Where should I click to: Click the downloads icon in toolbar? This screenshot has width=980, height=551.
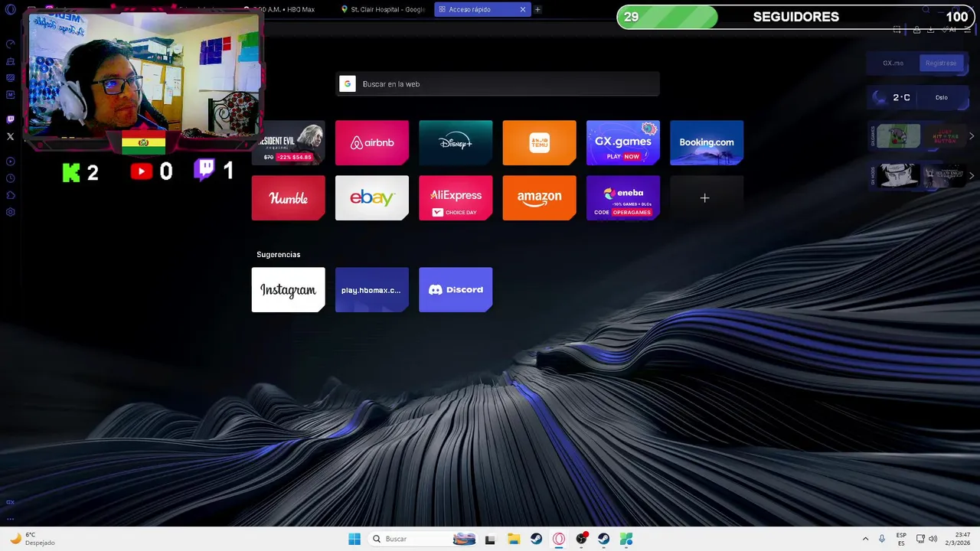[x=931, y=30]
